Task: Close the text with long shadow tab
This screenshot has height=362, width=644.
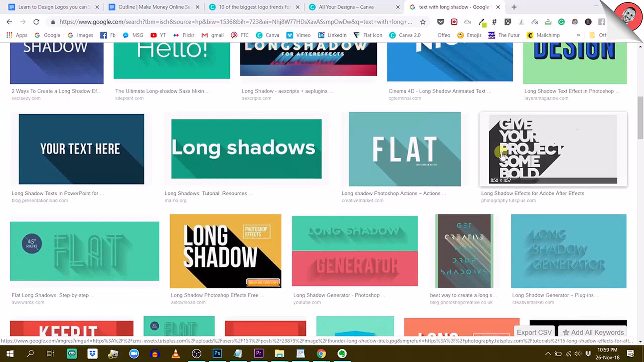Action: click(x=498, y=7)
